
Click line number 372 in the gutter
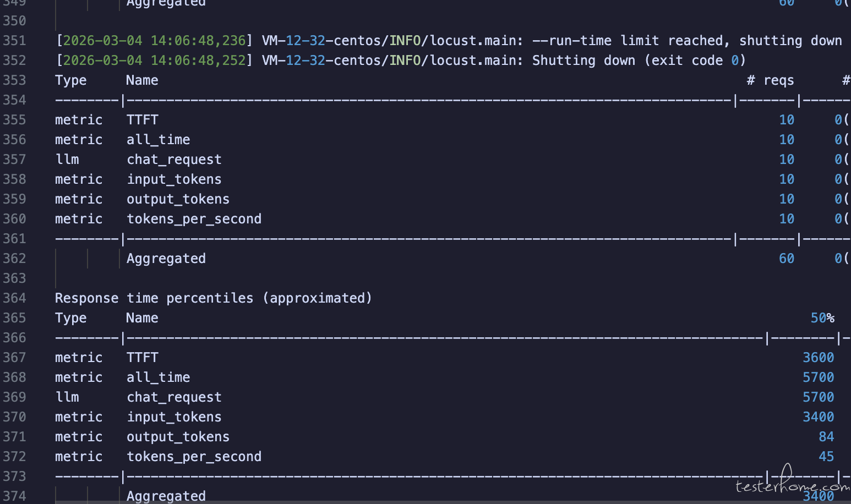click(14, 457)
